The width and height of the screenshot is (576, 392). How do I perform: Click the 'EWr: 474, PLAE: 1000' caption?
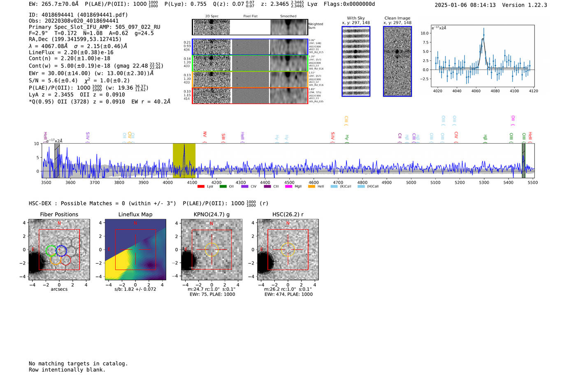point(288,295)
